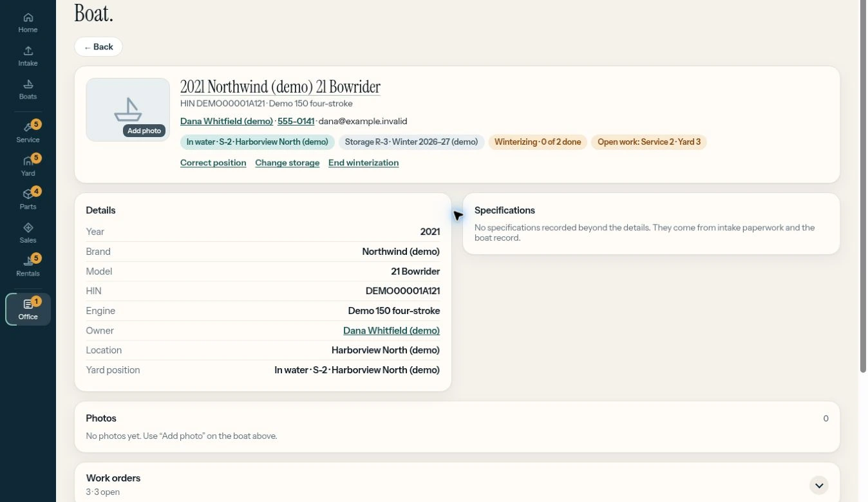Click the dana@example.invalid email text
The image size is (868, 502).
tap(363, 121)
